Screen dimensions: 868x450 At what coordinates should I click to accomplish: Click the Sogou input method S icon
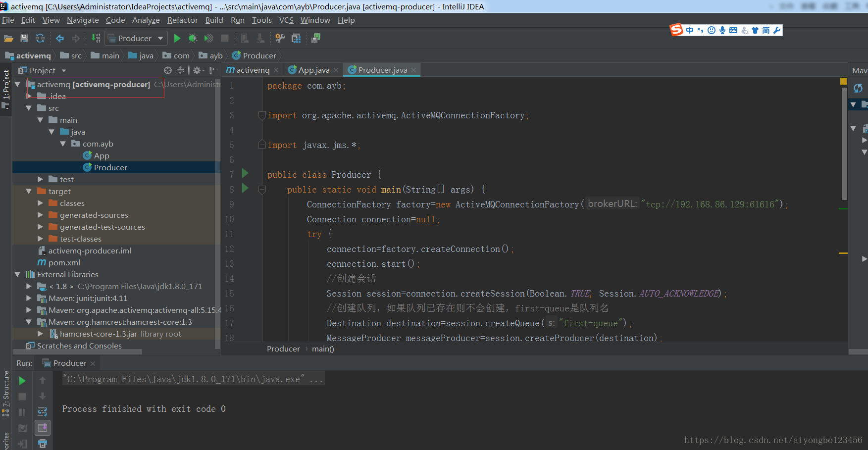[676, 30]
